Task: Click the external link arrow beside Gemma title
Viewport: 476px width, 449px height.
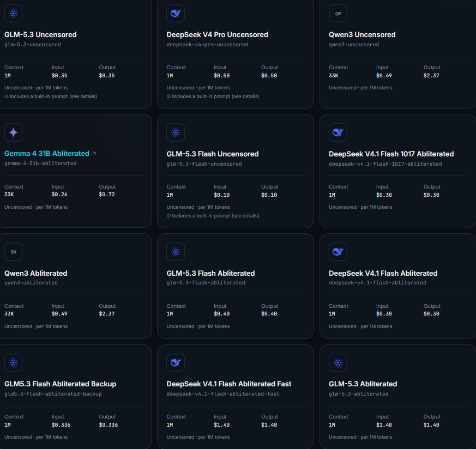Action: 94,154
